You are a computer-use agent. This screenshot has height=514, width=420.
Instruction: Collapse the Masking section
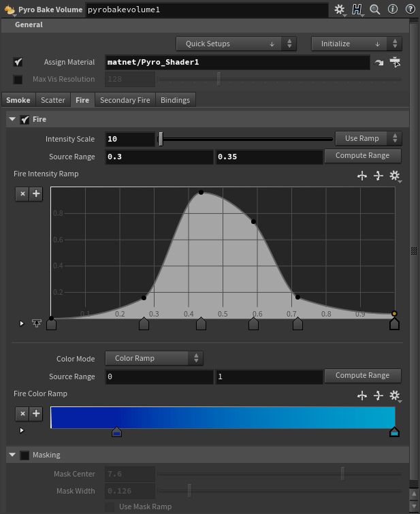(12, 455)
